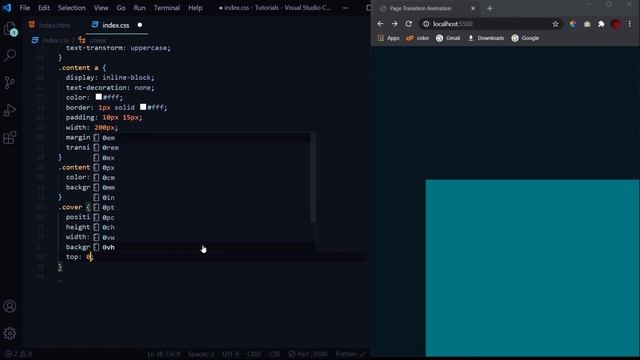Open the Accounts menu icon

point(10,306)
